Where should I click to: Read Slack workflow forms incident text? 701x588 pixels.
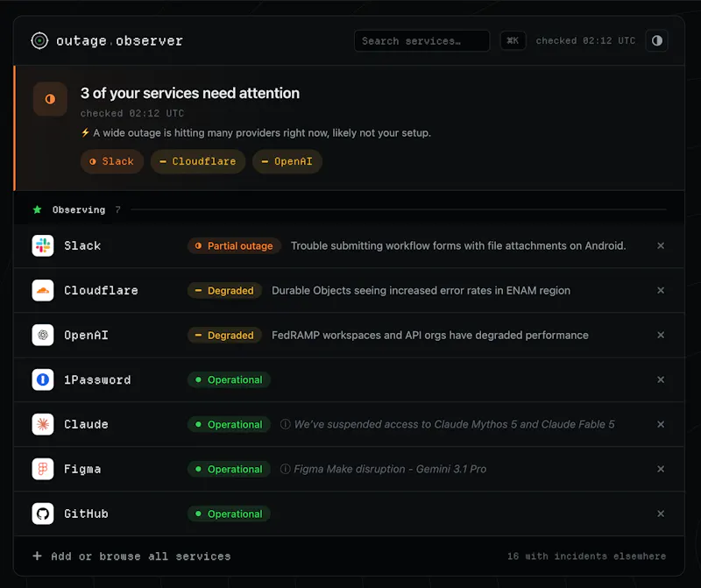click(x=458, y=245)
